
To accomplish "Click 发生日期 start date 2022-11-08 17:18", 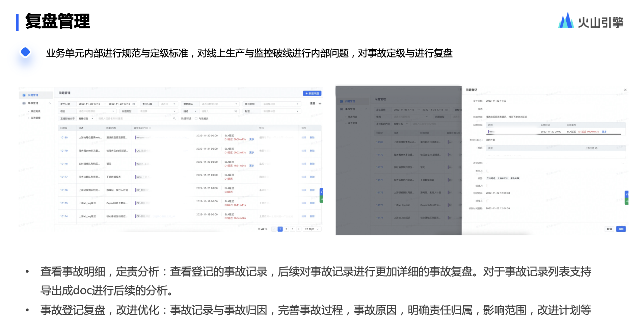I will pos(89,104).
